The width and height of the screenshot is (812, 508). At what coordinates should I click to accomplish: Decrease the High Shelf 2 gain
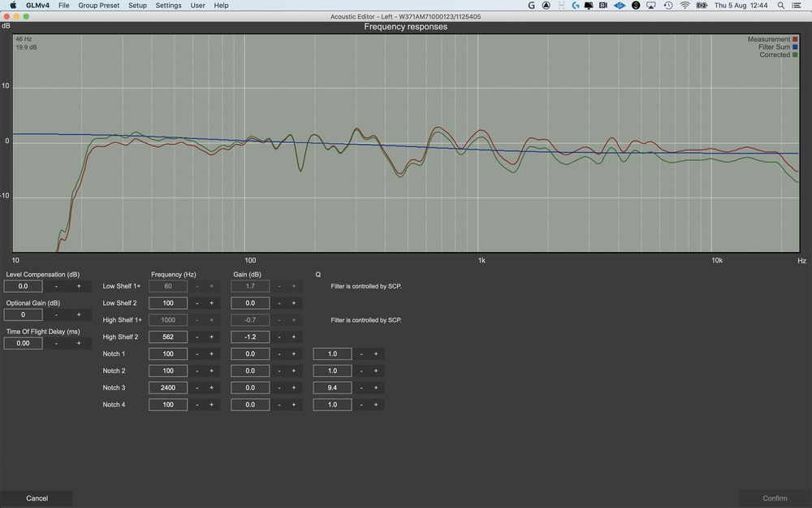[x=279, y=337]
